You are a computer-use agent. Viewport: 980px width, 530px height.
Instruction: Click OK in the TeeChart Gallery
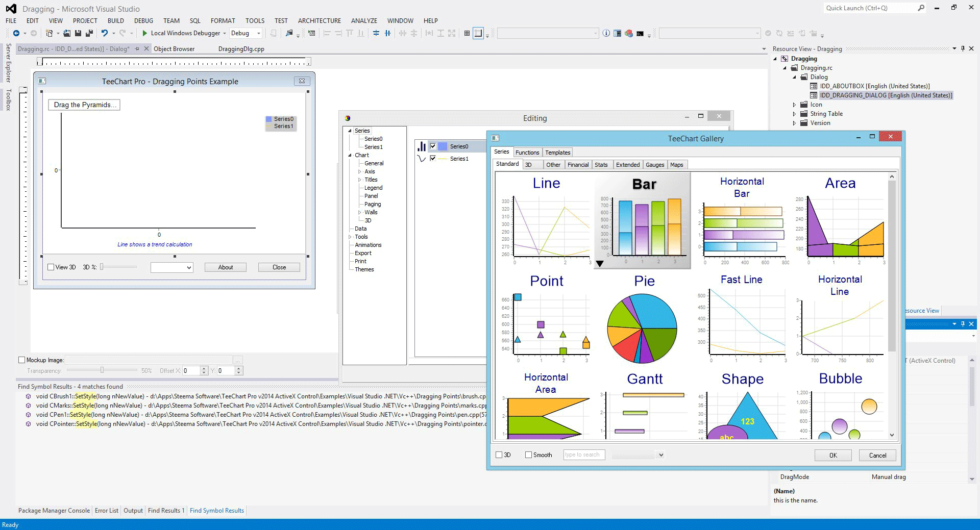point(833,455)
